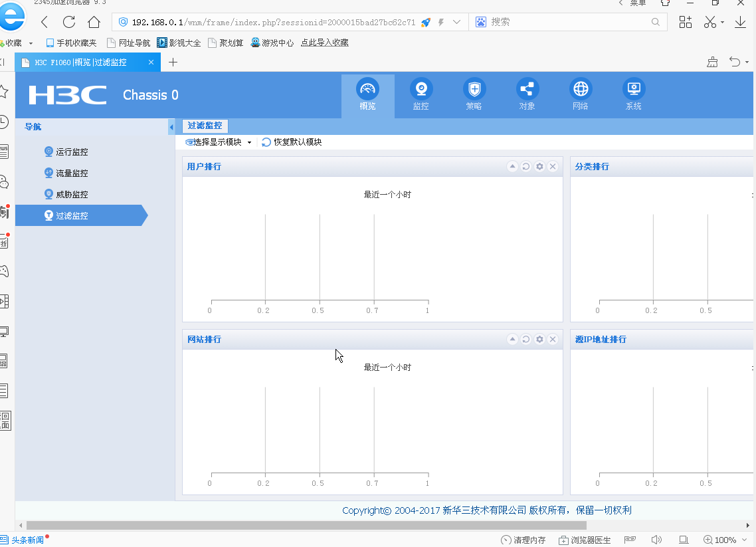Open the downloads arrow icon
The height and width of the screenshot is (547, 756).
(x=740, y=22)
